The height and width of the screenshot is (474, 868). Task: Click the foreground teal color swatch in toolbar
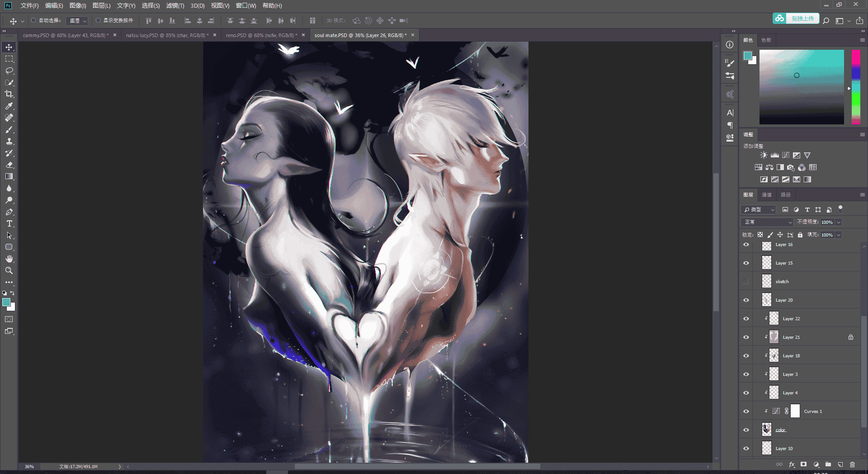click(x=6, y=303)
